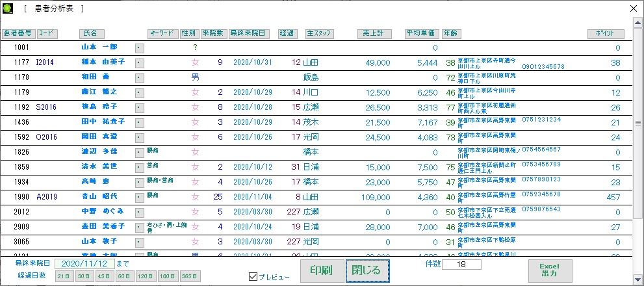Click phone number 0751231234
This screenshot has width=644, height=286.
coord(542,119)
